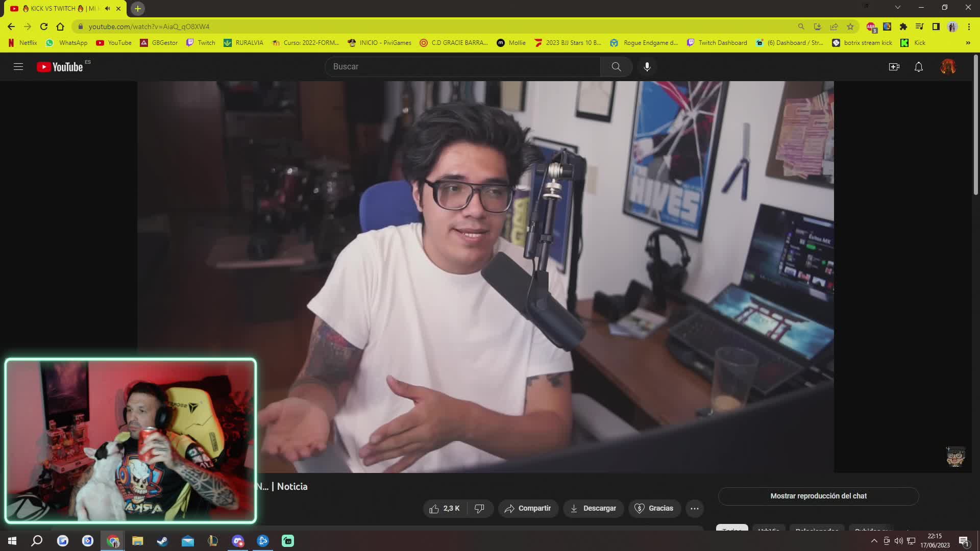Bookmark this page with the star icon

(850, 27)
